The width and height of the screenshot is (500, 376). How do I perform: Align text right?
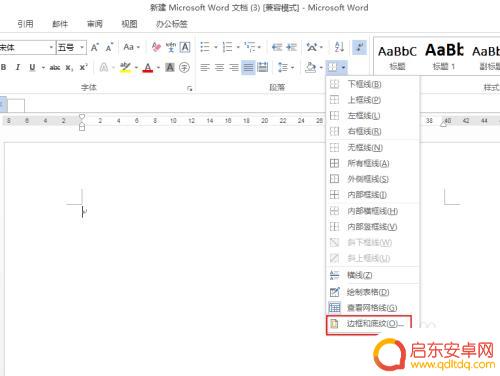[234, 68]
